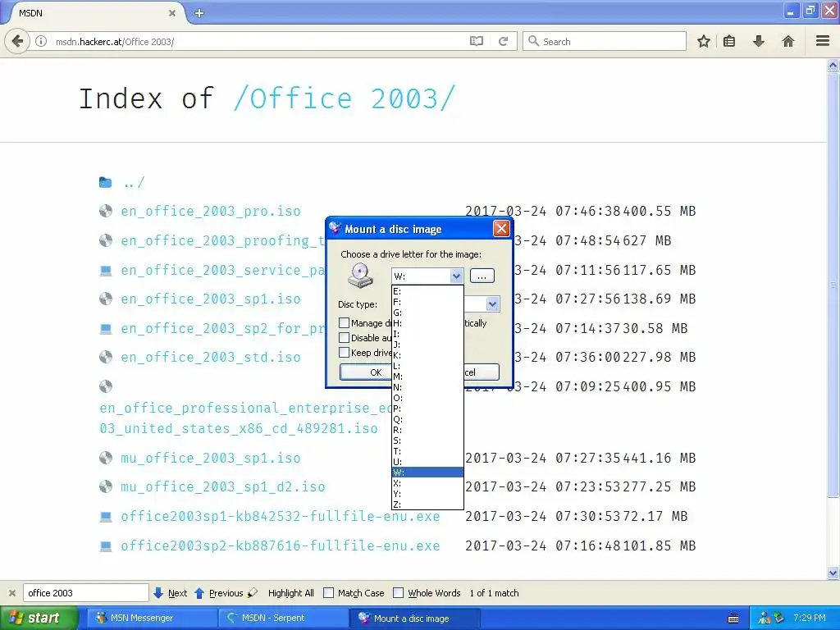Switch to MSN Messenger taskbar item
This screenshot has height=630, width=840.
coord(151,619)
